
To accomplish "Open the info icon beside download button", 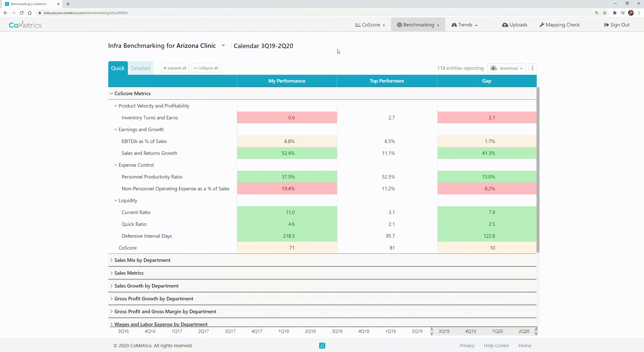I will click(532, 68).
